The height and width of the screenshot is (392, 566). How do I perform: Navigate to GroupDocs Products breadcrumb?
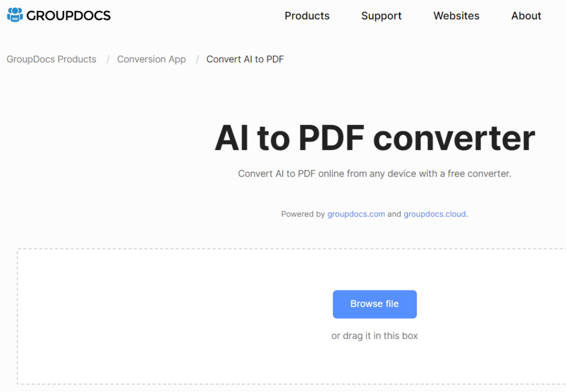coord(51,59)
